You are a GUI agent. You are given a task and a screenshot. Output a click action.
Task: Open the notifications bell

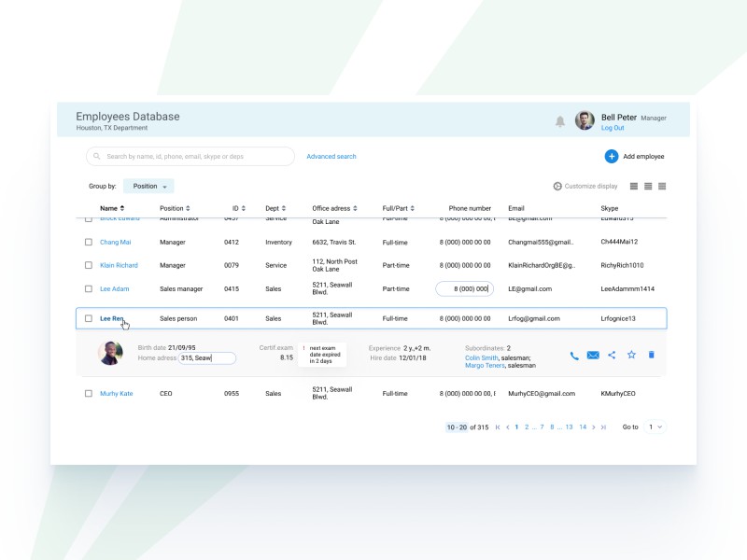click(559, 121)
